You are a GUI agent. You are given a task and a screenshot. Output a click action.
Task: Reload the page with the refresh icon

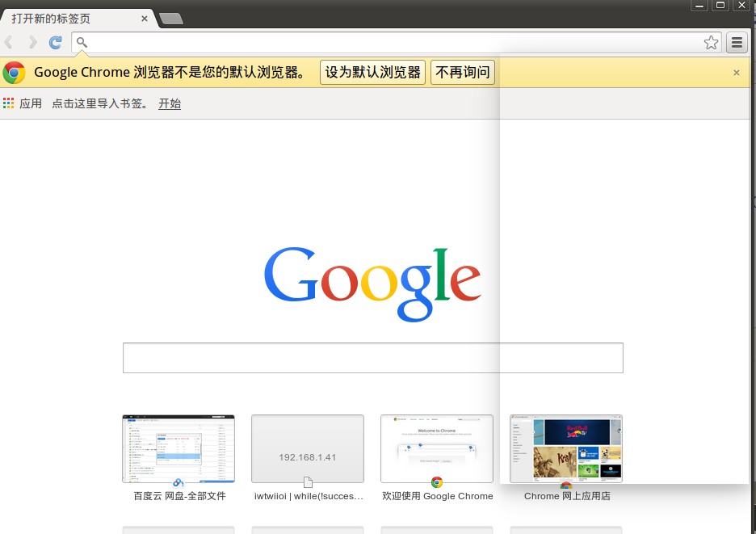pos(56,43)
